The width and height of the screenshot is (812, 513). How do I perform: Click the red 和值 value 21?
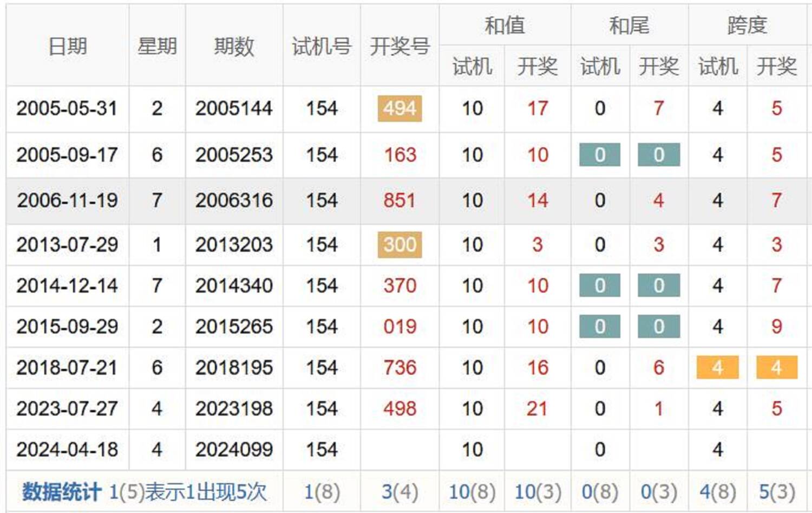537,408
